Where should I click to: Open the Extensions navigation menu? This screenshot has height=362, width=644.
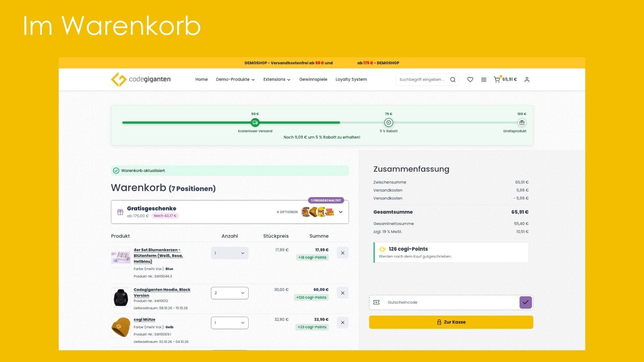(x=277, y=79)
